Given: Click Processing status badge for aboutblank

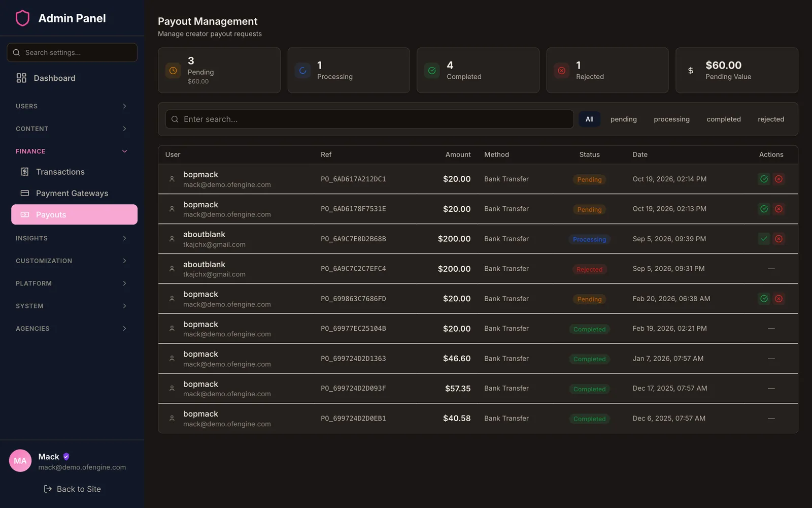Looking at the screenshot, I should [x=589, y=239].
